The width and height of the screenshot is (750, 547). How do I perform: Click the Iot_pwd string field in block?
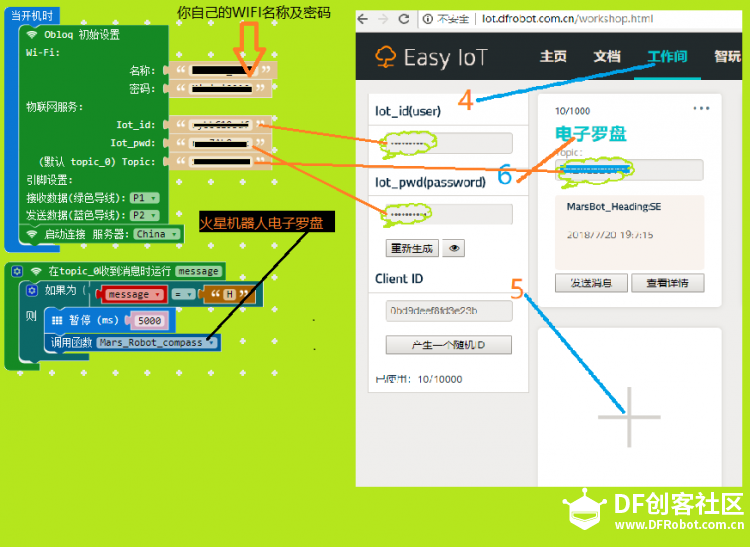click(220, 143)
